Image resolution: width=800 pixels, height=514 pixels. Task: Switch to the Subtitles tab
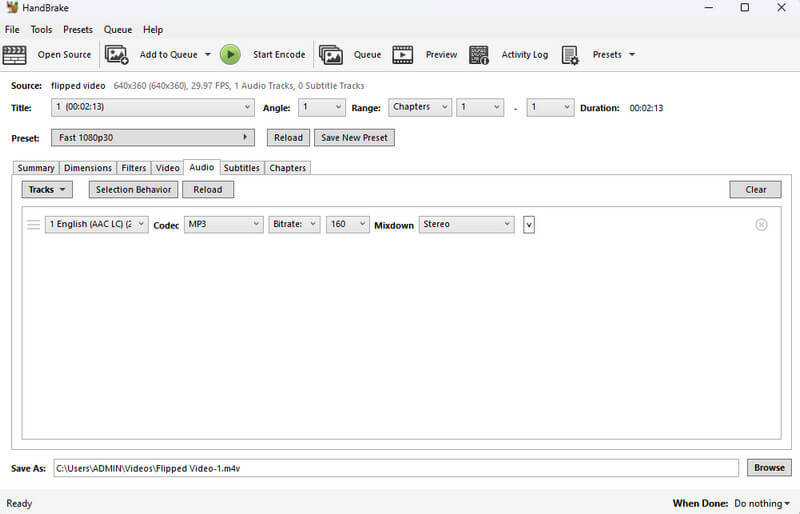pyautogui.click(x=241, y=168)
